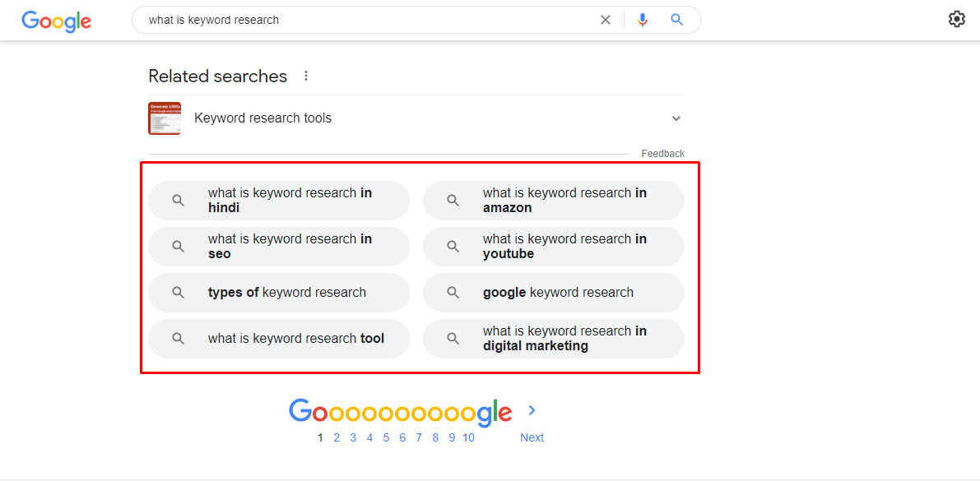Viewport: 980px width, 481px height.
Task: Clear the search box text
Action: [606, 20]
